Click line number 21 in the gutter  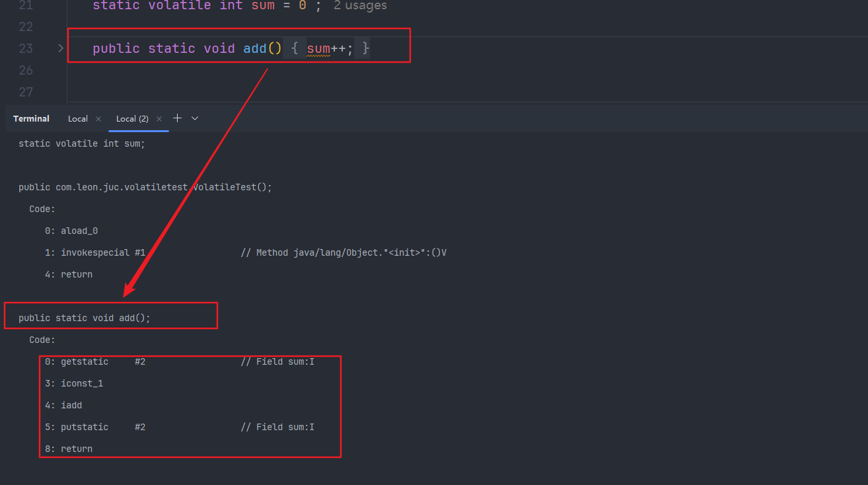[x=25, y=5]
